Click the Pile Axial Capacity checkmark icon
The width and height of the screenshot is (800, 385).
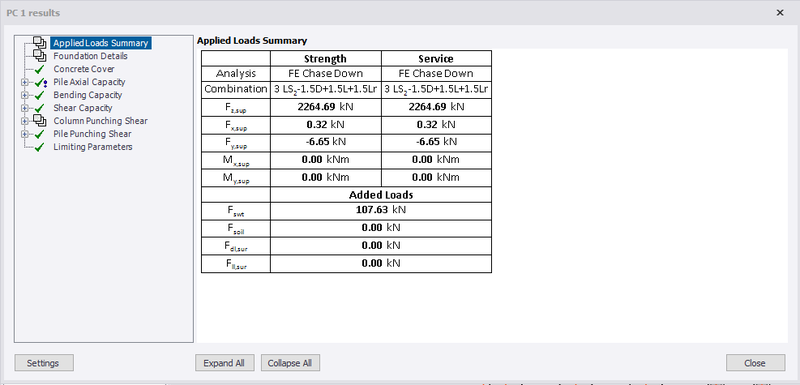[x=40, y=83]
